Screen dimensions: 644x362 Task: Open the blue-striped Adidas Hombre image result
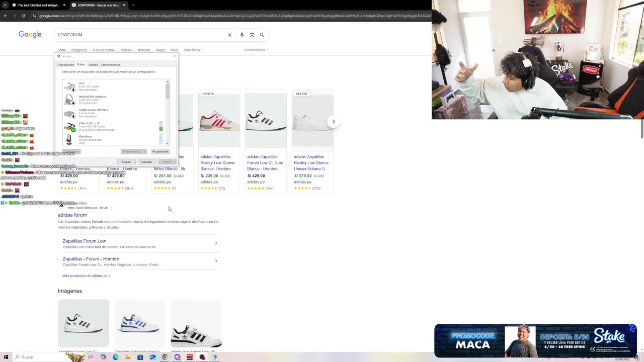(x=140, y=323)
